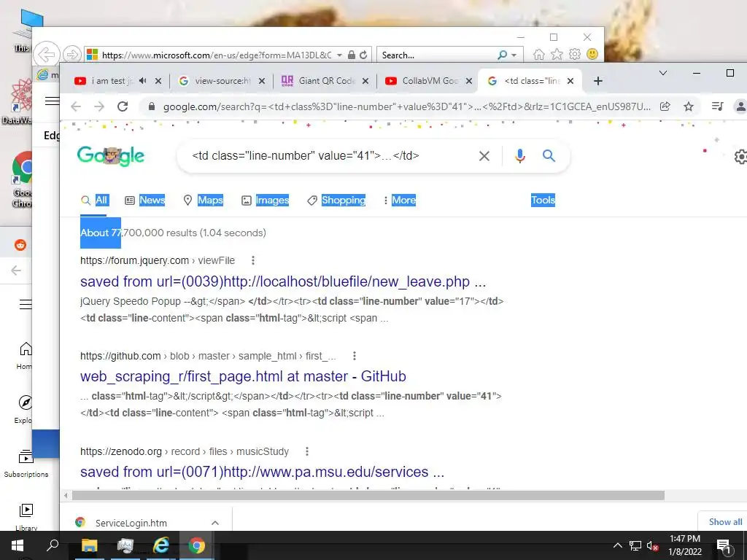Click the Google doodle logo
Screen dimensions: 747x560
coord(111,156)
